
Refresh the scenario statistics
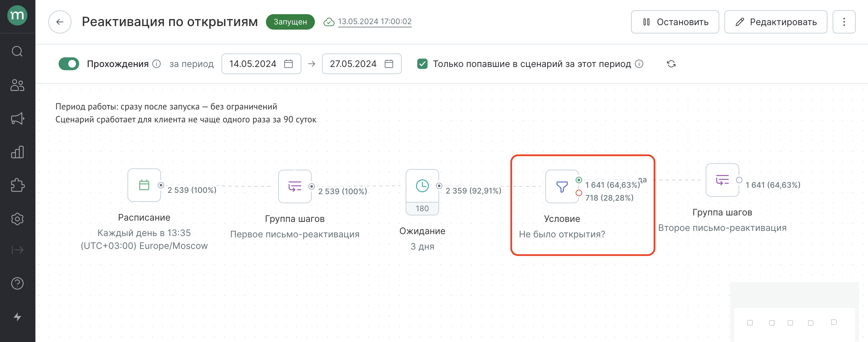pos(671,64)
